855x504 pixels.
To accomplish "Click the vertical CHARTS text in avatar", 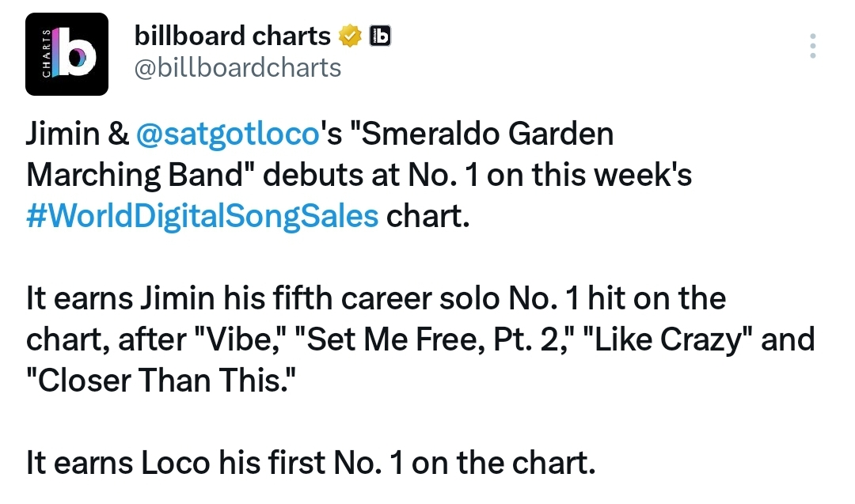I will (x=47, y=53).
